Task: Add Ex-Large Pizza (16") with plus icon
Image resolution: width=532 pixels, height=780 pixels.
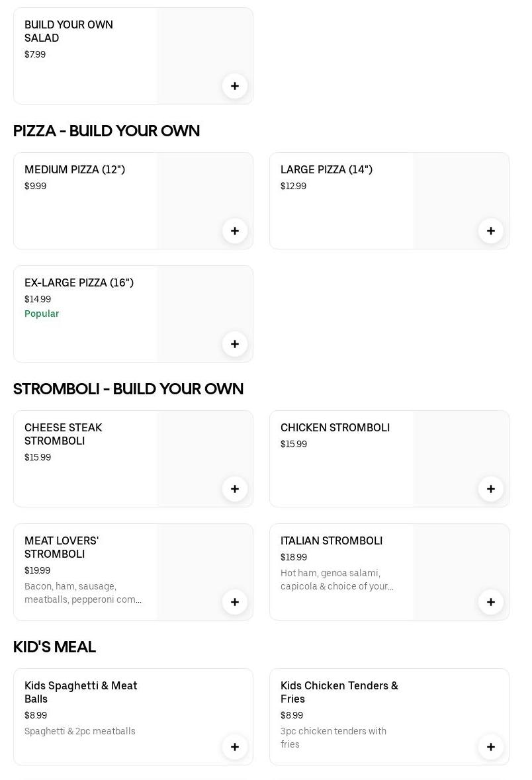Action: (235, 344)
